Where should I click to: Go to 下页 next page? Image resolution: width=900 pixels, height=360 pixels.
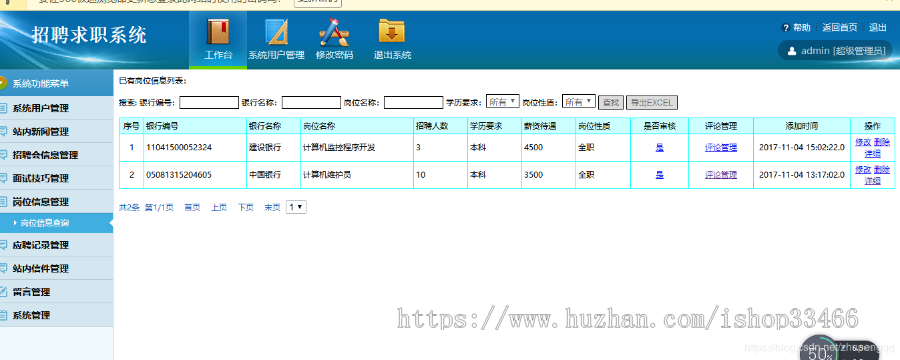[x=246, y=208]
